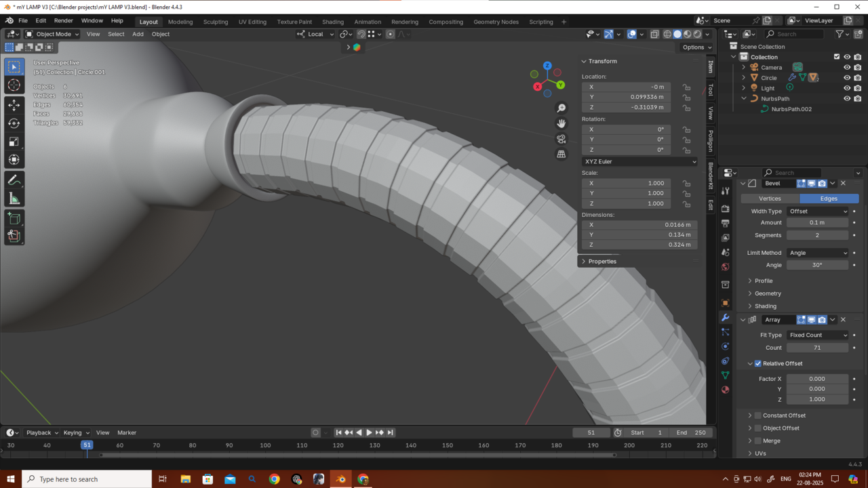The height and width of the screenshot is (488, 868).
Task: Hide the Camera object in the outliner
Action: point(846,68)
